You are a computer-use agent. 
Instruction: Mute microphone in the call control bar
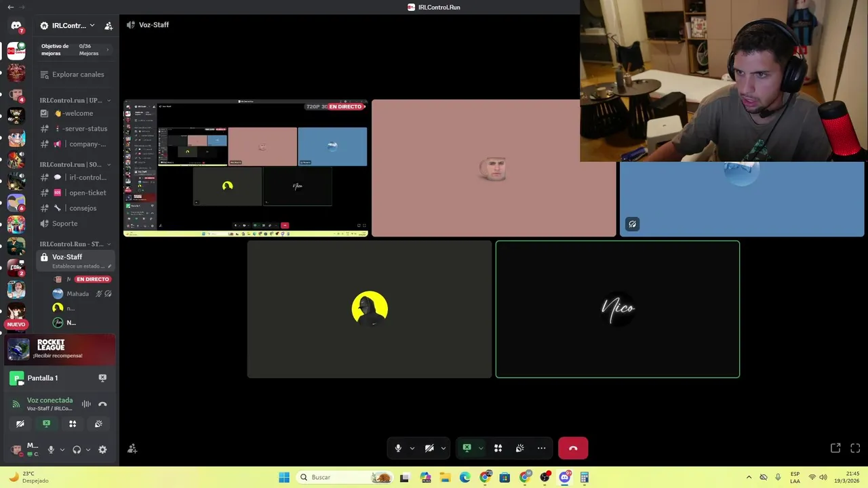pyautogui.click(x=398, y=448)
